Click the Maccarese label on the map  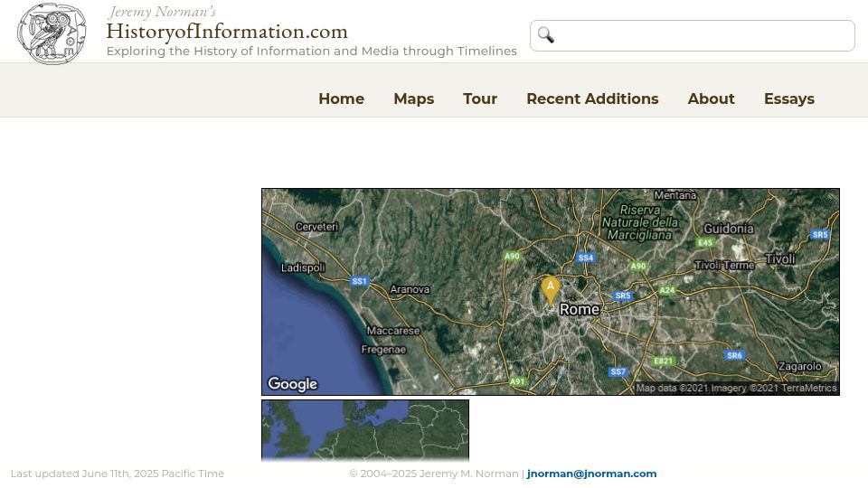click(x=393, y=331)
